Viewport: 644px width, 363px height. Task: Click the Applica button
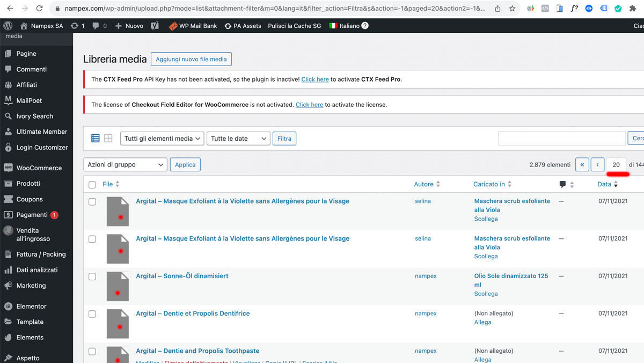(x=185, y=165)
